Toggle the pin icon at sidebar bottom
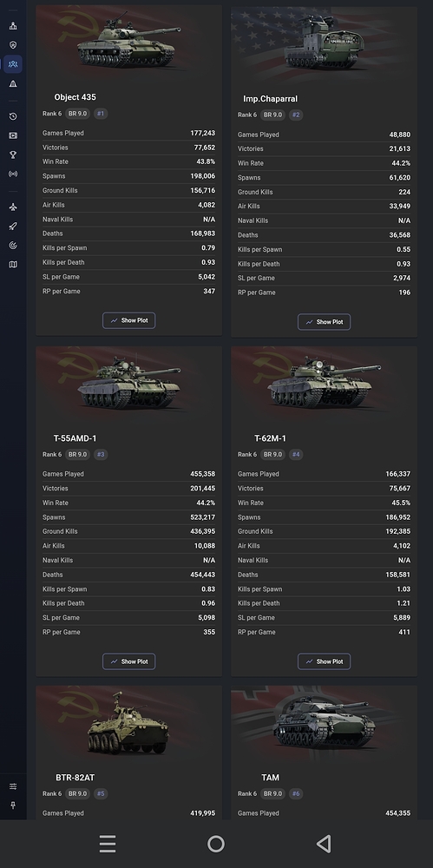The width and height of the screenshot is (433, 868). coord(13,806)
